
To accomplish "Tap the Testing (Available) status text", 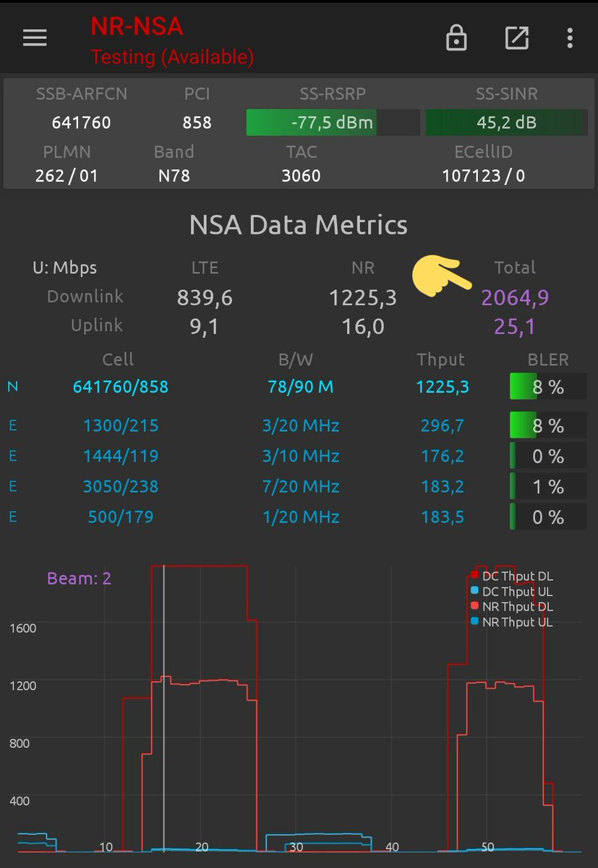I will [172, 56].
